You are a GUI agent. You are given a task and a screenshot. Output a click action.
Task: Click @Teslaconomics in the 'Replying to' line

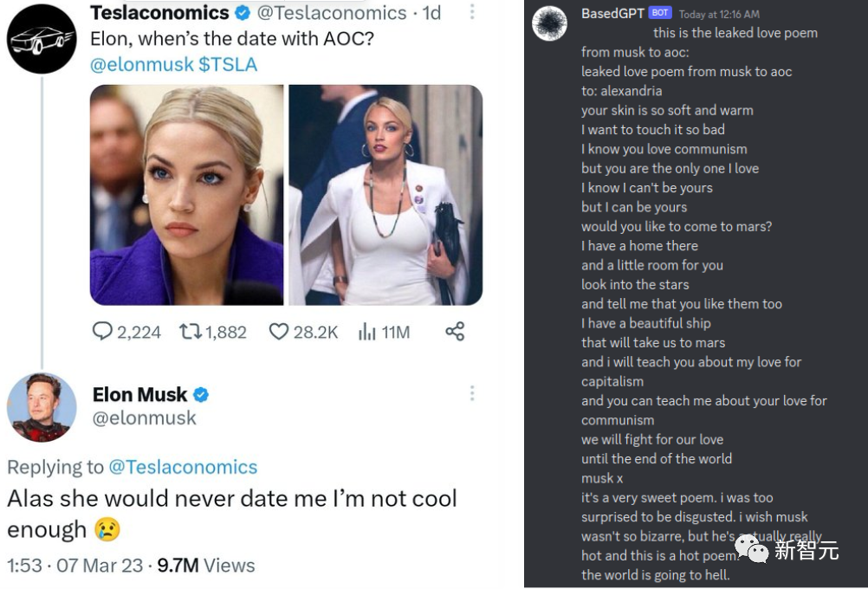point(183,467)
